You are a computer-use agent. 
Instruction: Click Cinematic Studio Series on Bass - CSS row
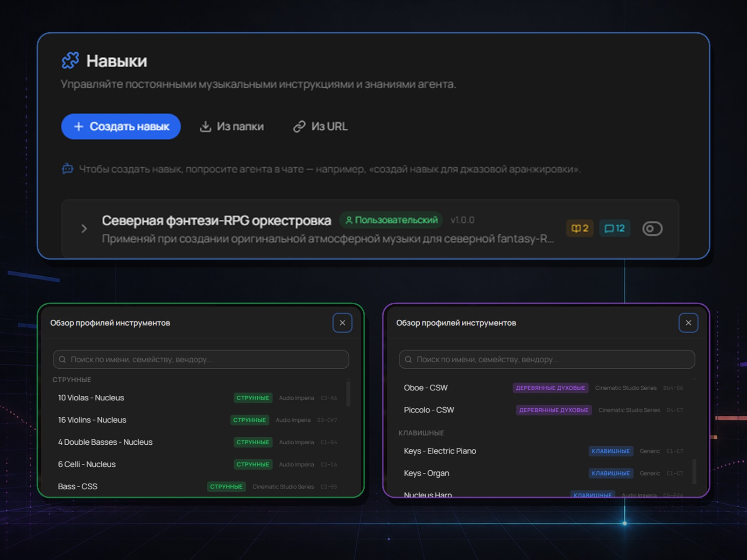(283, 487)
